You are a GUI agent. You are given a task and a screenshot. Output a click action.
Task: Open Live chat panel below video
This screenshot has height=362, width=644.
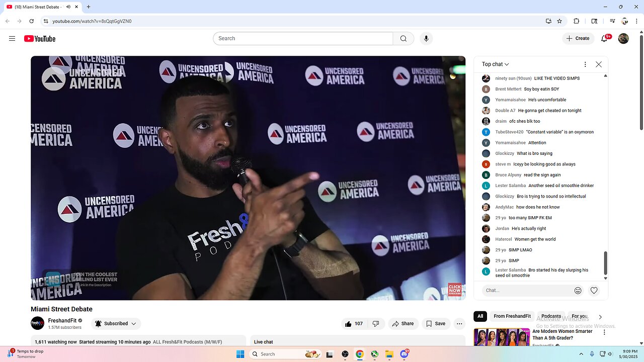pyautogui.click(x=358, y=341)
